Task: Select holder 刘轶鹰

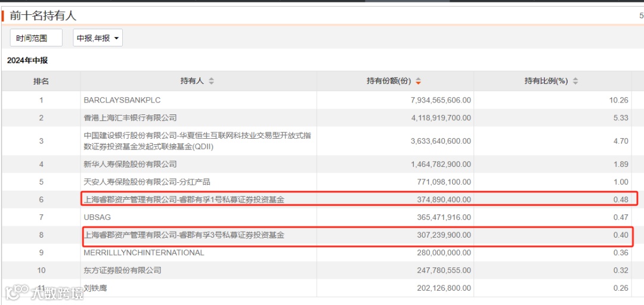Action: (95, 288)
